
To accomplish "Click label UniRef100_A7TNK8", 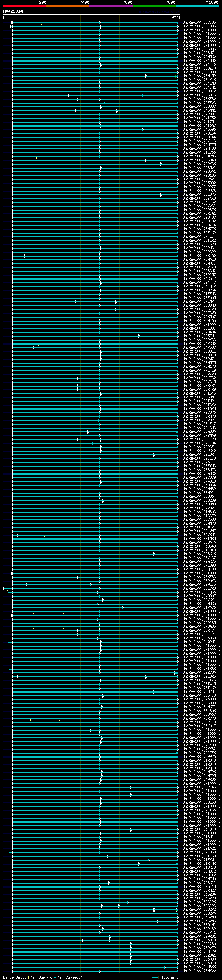I will [199, 539].
